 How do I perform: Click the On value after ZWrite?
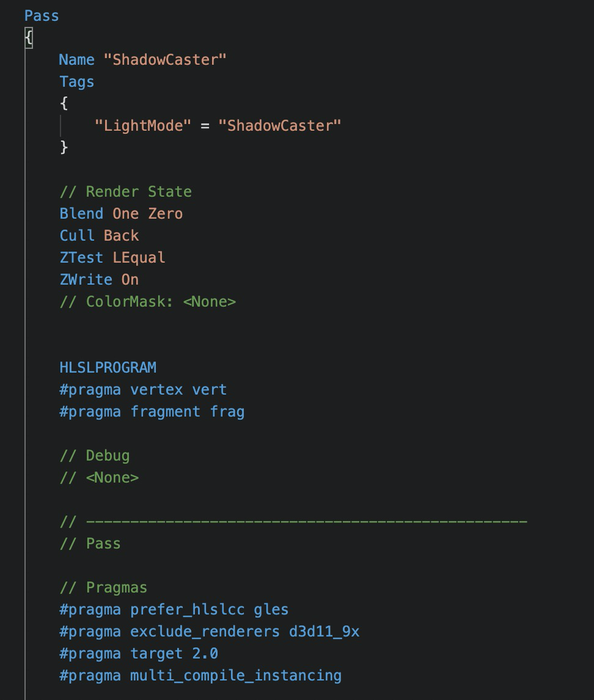click(x=130, y=280)
